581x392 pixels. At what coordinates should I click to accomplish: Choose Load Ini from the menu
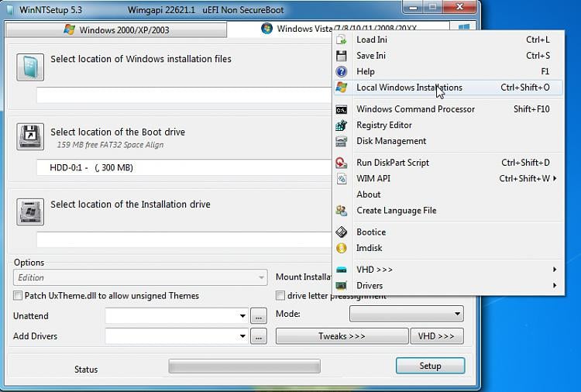point(449,40)
